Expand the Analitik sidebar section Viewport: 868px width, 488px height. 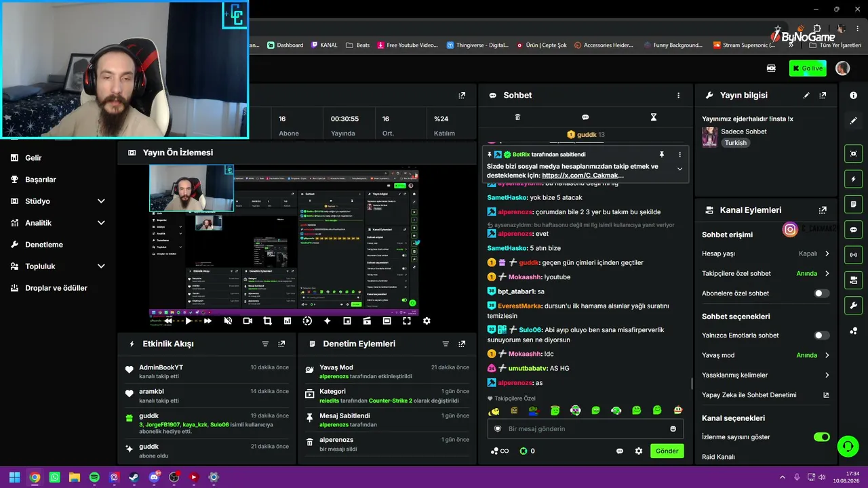coord(101,223)
